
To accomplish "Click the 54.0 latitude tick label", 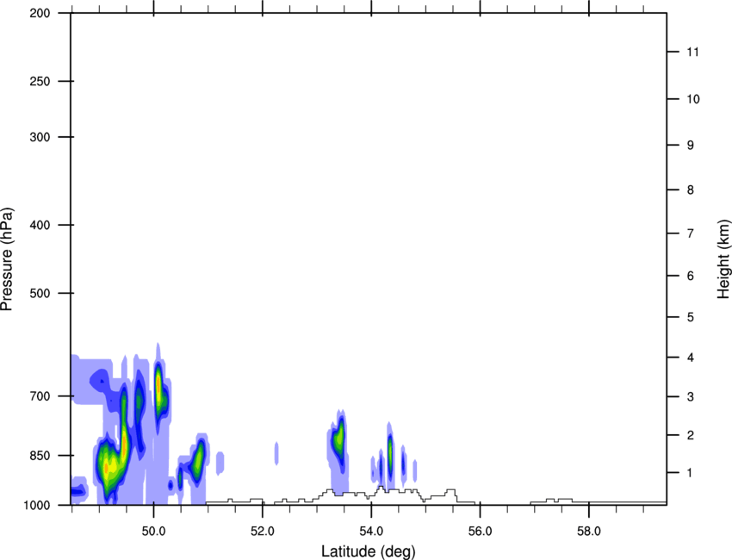I will pos(372,532).
